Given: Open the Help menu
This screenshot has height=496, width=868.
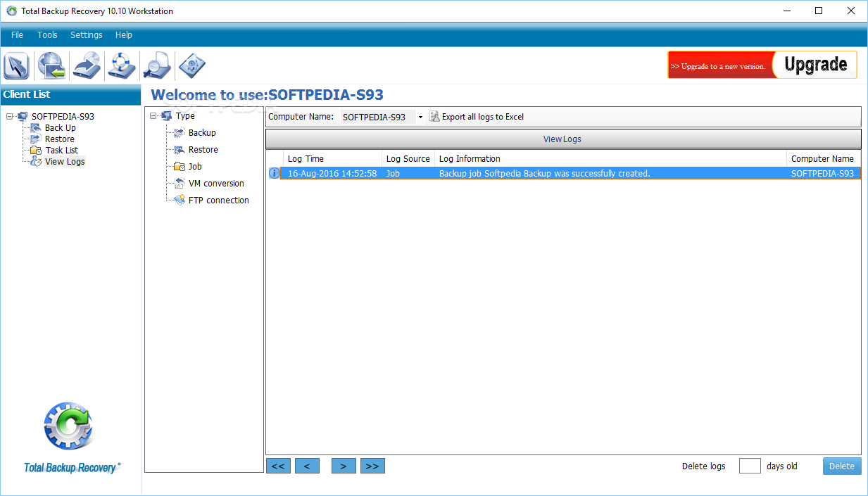Looking at the screenshot, I should pos(124,34).
